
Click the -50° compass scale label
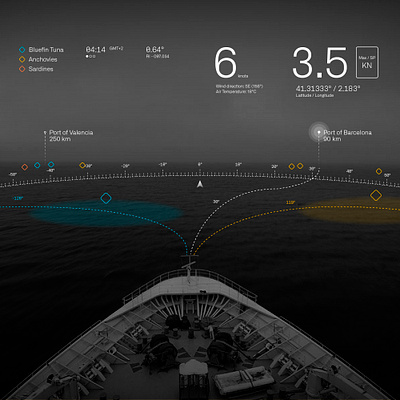pyautogui.click(x=13, y=174)
